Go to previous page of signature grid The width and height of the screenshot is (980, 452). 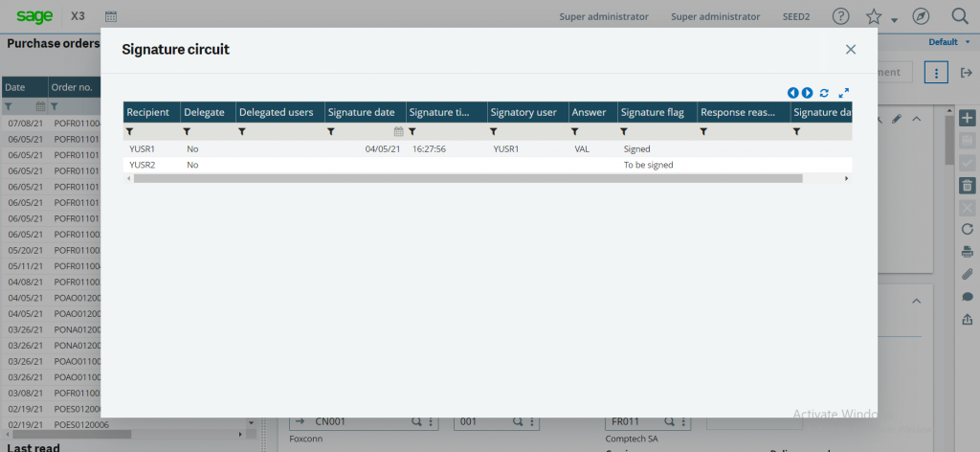(792, 93)
